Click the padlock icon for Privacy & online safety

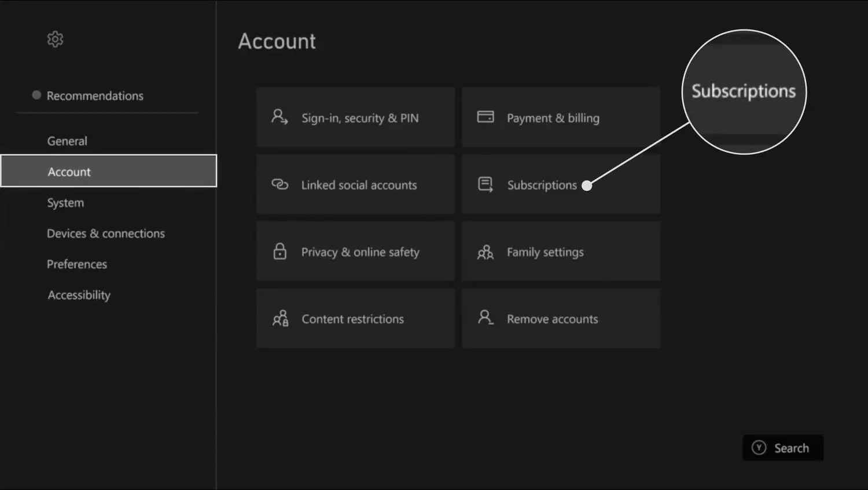pos(279,252)
